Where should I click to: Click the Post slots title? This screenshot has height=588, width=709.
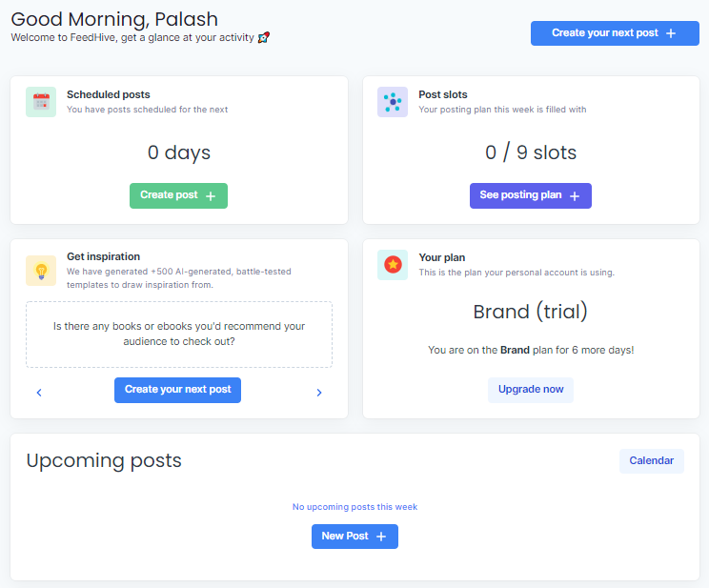pyautogui.click(x=443, y=94)
